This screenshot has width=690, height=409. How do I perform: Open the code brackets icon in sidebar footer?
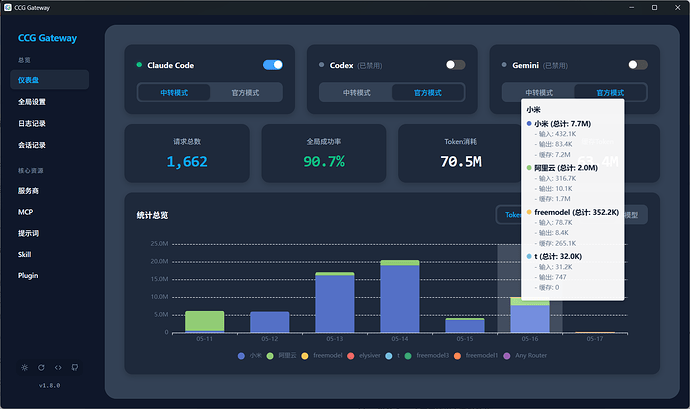pos(58,368)
